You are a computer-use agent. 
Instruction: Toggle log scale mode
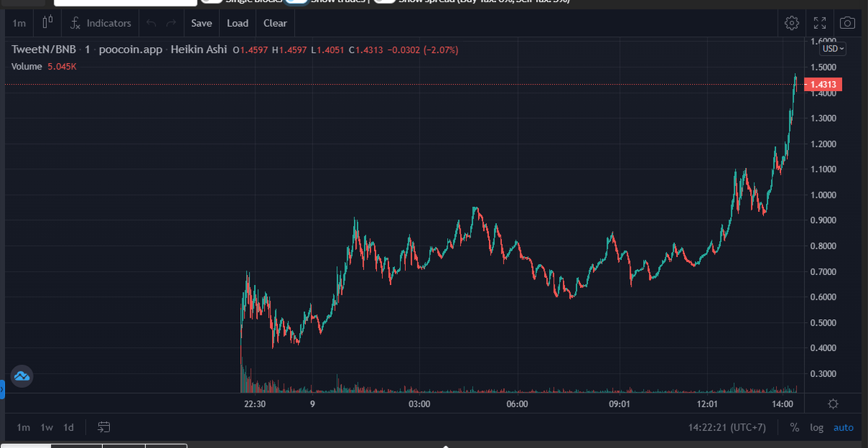point(817,427)
